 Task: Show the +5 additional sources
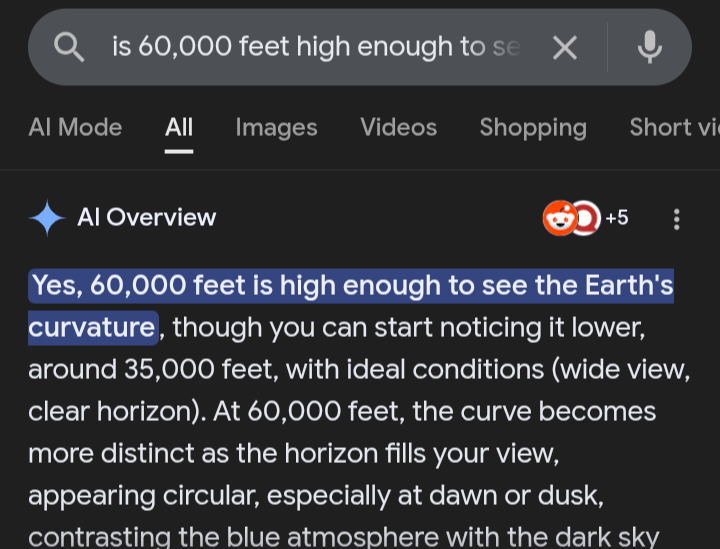[617, 218]
